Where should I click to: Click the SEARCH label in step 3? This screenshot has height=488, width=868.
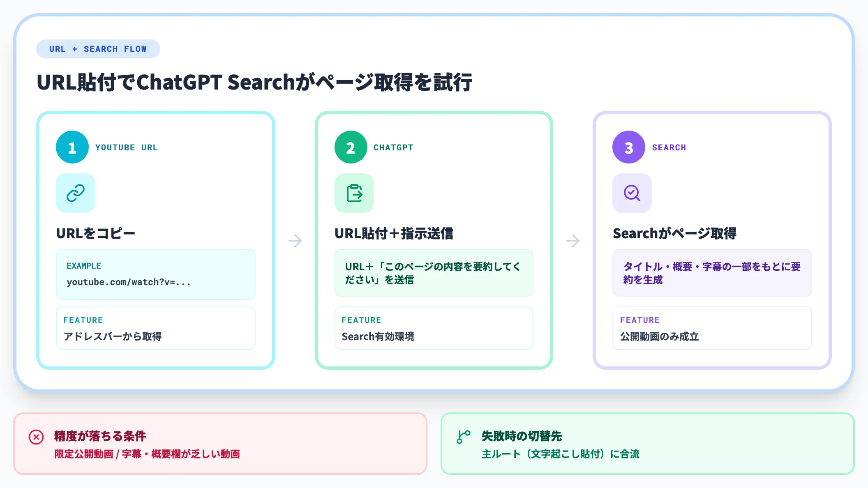pyautogui.click(x=669, y=147)
